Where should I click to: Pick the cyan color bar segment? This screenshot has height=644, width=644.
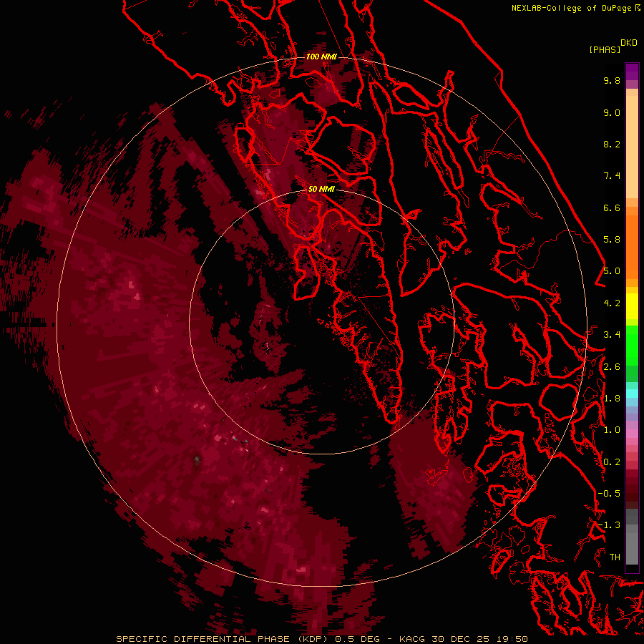point(632,394)
